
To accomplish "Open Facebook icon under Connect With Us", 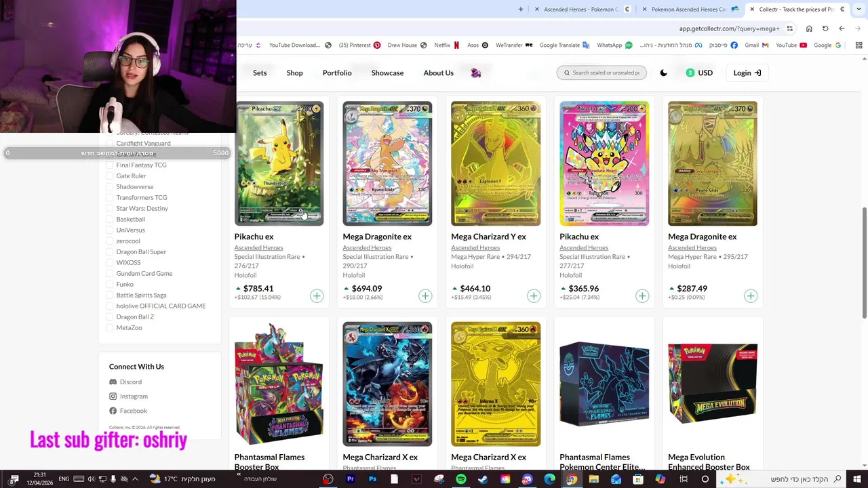I will (113, 411).
